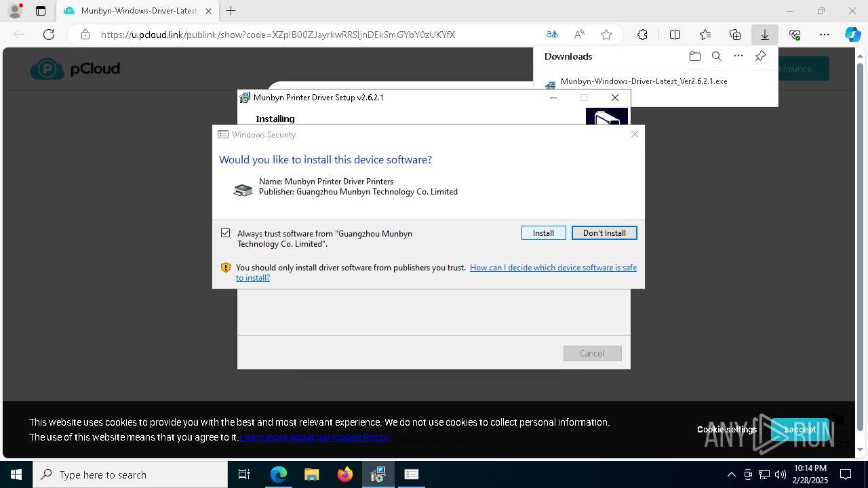This screenshot has width=868, height=488.
Task: Open Extensions puzzle icon
Action: click(x=642, y=35)
